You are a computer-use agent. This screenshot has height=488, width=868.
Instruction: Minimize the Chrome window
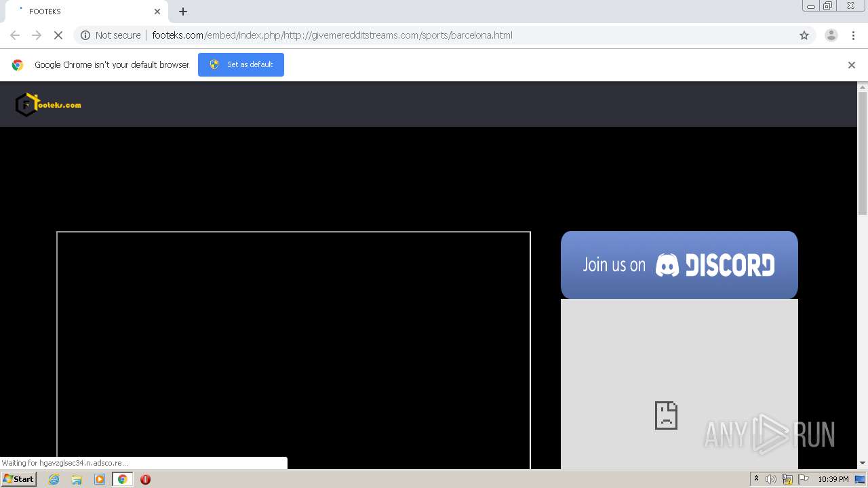pos(810,6)
